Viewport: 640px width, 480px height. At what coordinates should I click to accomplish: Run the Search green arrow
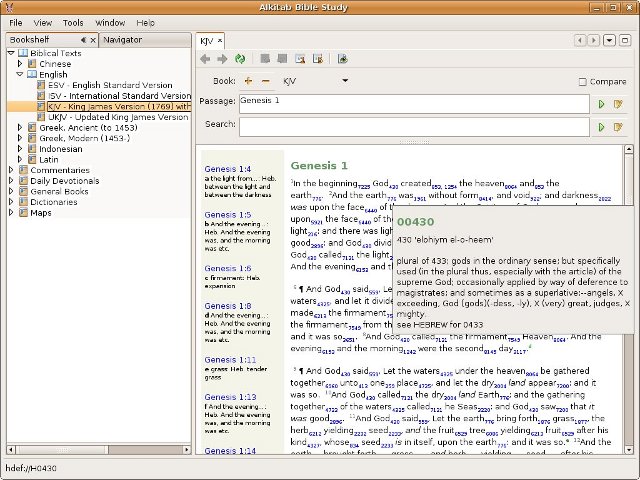coord(601,127)
